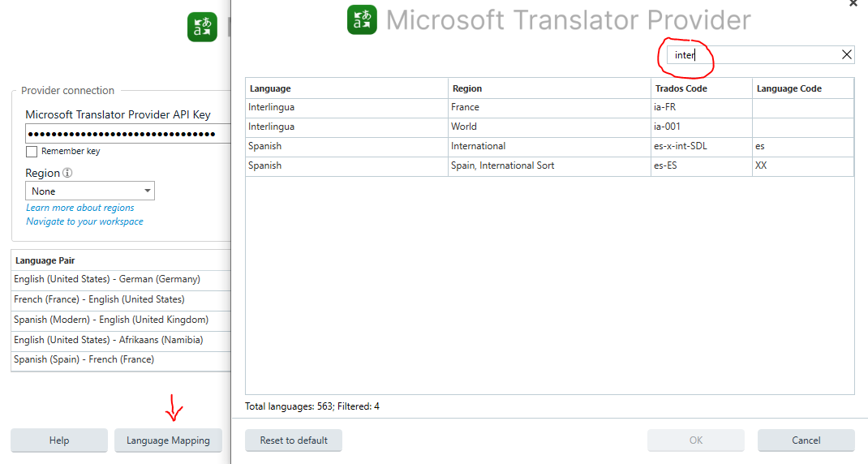The height and width of the screenshot is (464, 868).
Task: Sort by the Language Code column header
Action: (x=802, y=88)
